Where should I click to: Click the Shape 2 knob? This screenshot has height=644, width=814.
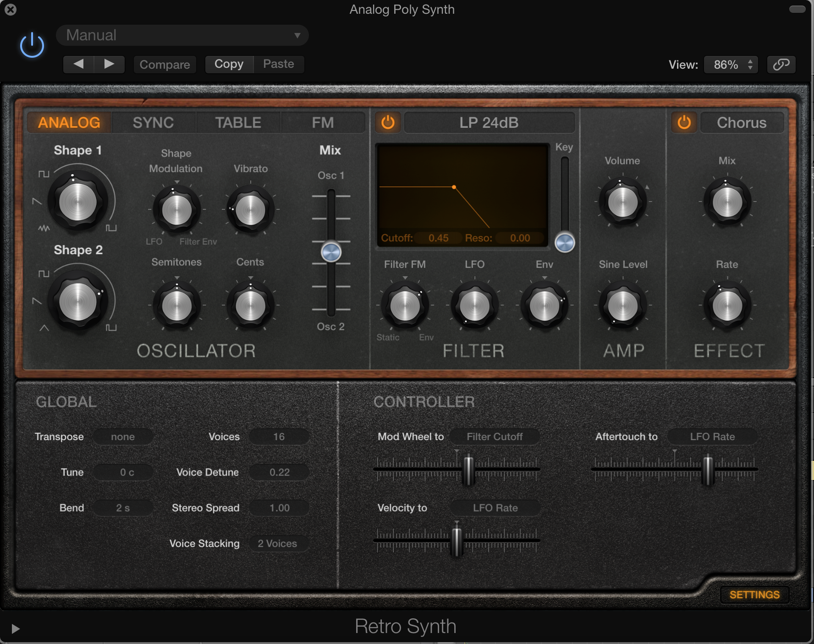click(77, 301)
